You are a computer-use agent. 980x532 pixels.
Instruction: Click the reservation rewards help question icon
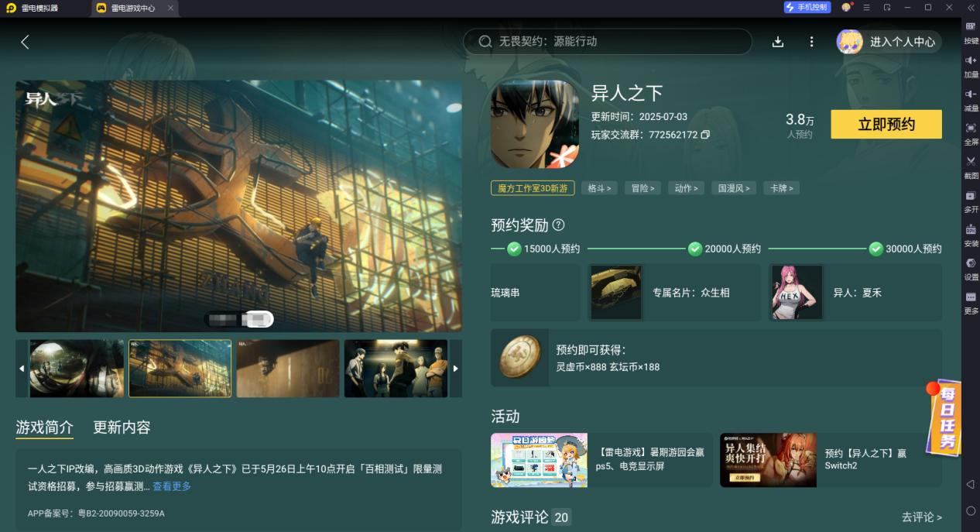pos(558,225)
